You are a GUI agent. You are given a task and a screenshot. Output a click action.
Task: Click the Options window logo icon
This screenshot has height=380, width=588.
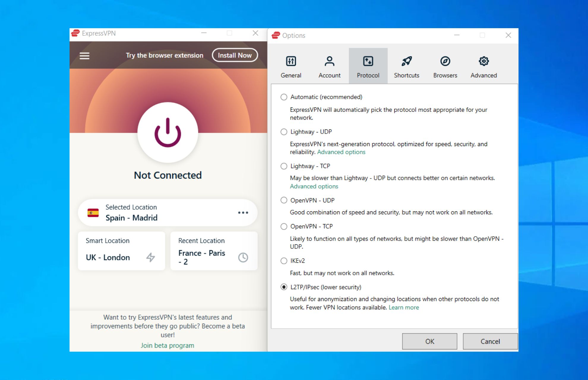276,35
